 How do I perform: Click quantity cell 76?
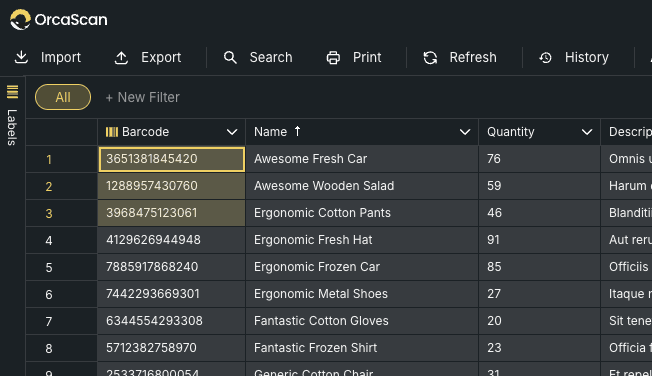click(539, 159)
